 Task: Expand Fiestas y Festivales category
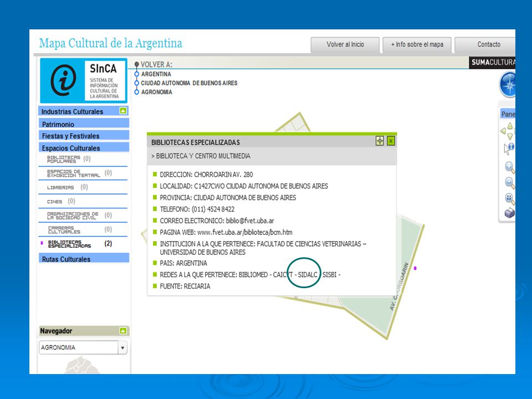click(84, 136)
